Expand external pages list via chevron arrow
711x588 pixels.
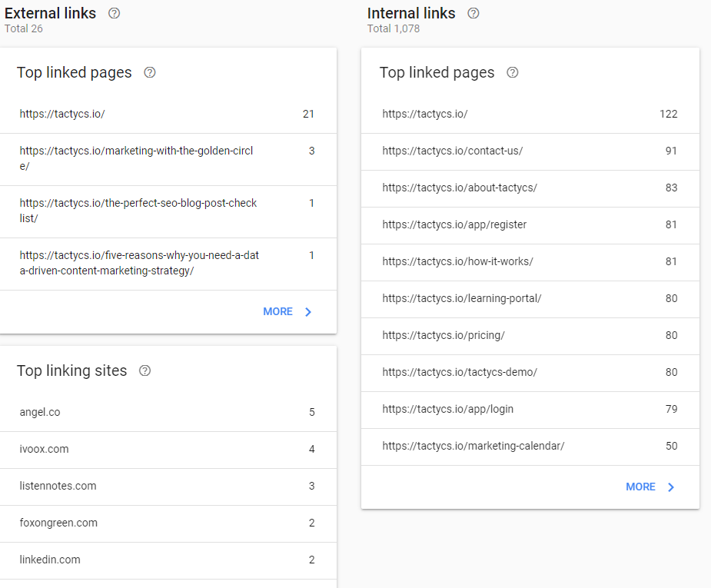pyautogui.click(x=308, y=312)
